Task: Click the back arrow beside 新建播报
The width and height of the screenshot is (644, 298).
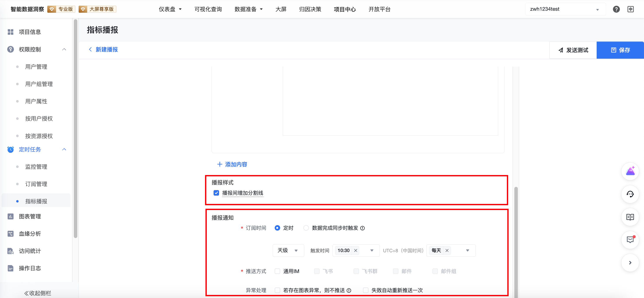Action: [x=90, y=49]
